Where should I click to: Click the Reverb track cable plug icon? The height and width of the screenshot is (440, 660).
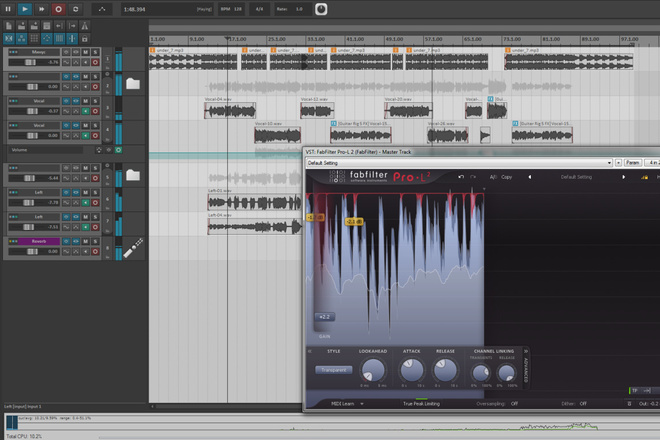(x=133, y=248)
